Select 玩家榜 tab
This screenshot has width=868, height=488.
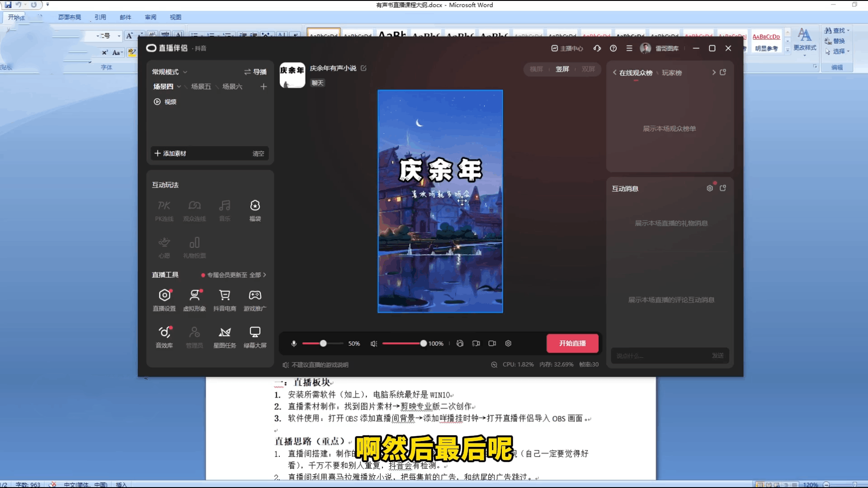[672, 73]
